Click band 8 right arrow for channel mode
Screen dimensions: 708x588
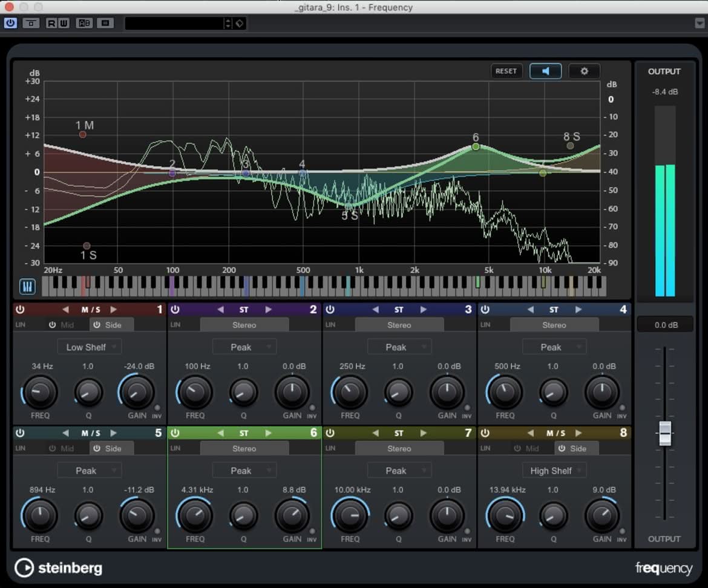click(x=579, y=433)
